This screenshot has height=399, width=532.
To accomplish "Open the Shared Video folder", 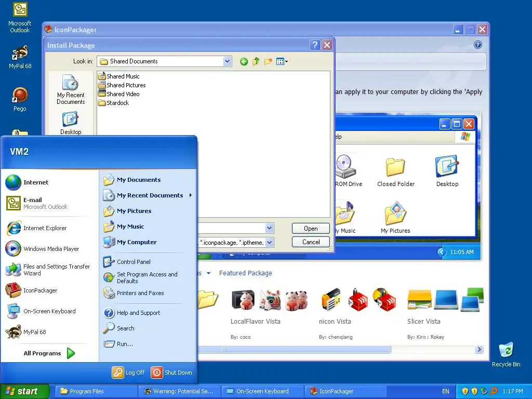I will pos(119,94).
